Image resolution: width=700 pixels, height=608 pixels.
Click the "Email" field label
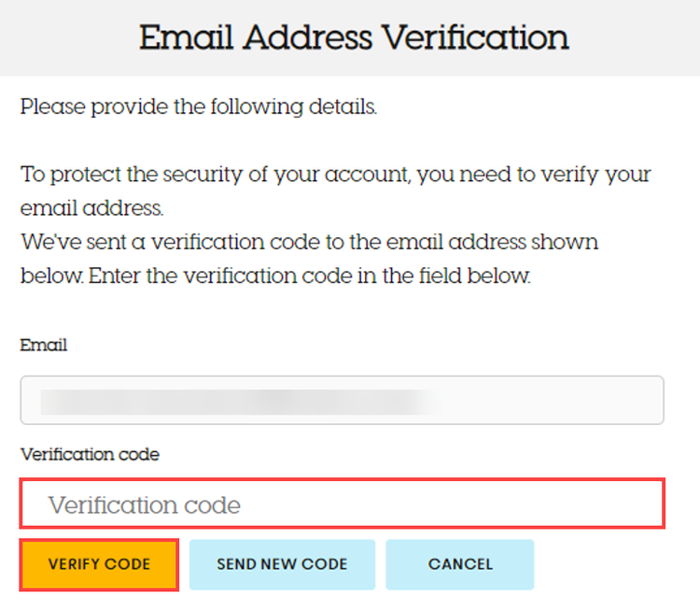pyautogui.click(x=44, y=345)
